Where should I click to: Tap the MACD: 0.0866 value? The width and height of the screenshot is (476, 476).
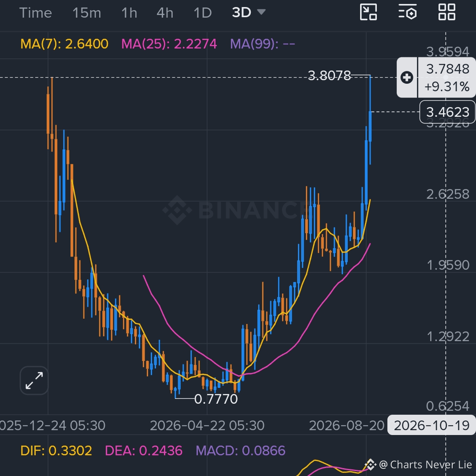(x=241, y=451)
